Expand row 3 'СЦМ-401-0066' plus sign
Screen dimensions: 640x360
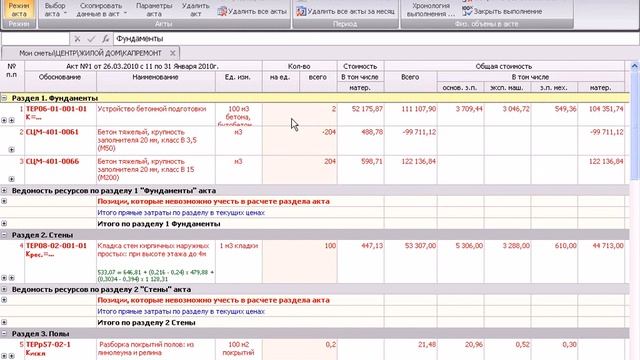coord(11,179)
